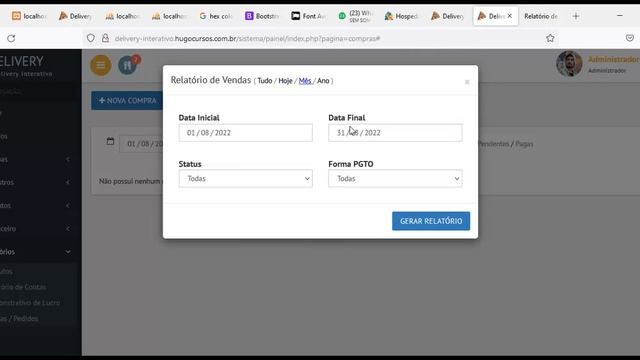The width and height of the screenshot is (640, 360).
Task: Click the Nova Compra button
Action: (127, 100)
